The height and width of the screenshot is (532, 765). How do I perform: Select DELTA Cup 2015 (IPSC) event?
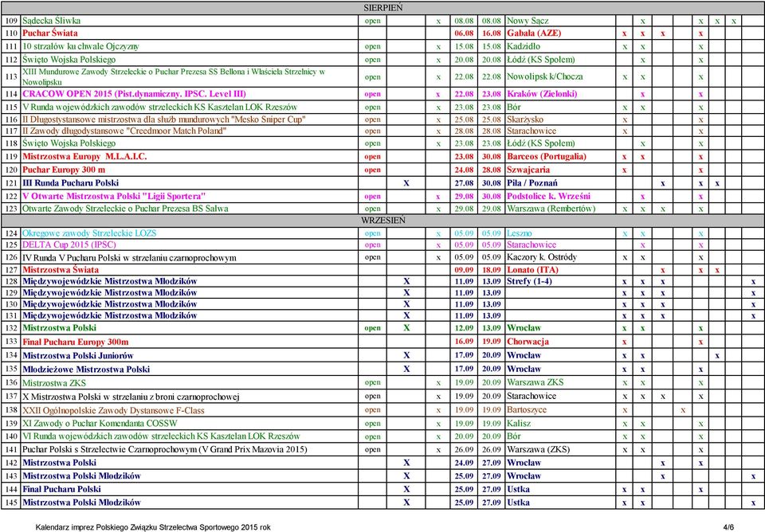point(69,244)
